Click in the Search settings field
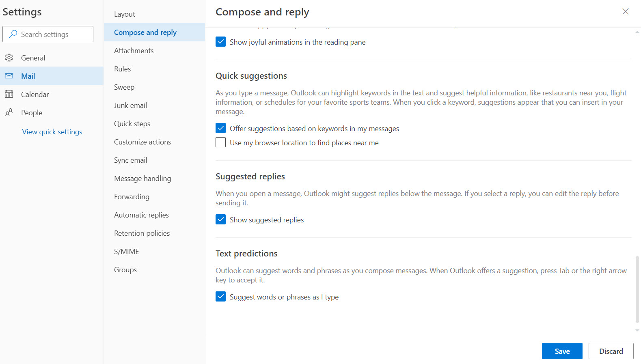Screen dimensions: 641x364 click(53, 34)
